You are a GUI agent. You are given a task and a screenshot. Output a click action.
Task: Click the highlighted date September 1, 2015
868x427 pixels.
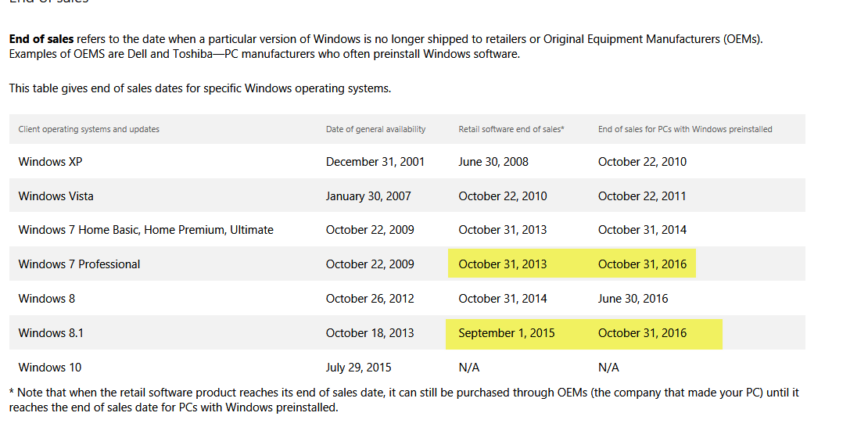click(x=507, y=333)
